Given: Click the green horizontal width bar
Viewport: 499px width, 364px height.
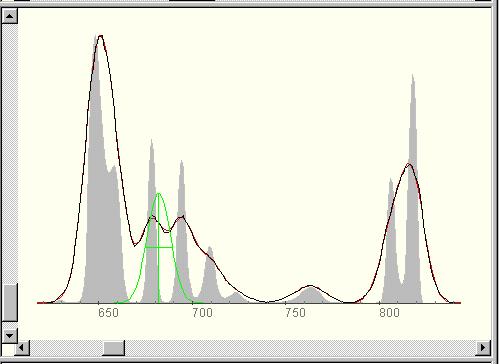Looking at the screenshot, I should coord(159,247).
